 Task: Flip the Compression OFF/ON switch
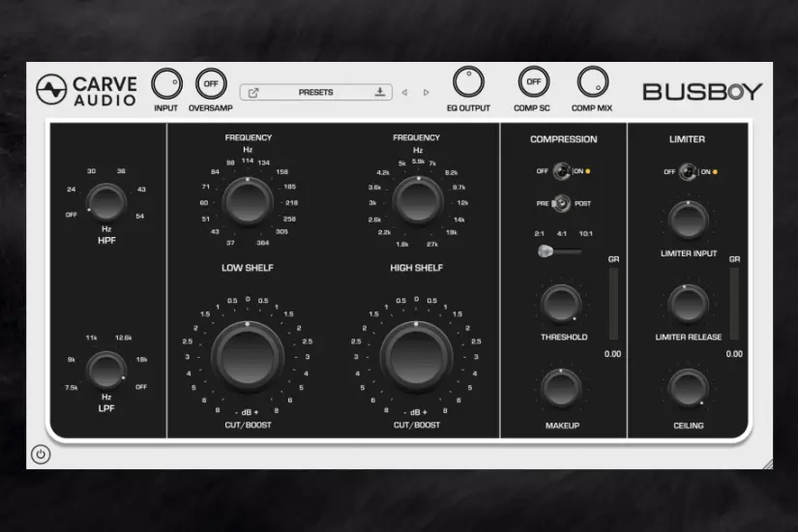coord(560,171)
